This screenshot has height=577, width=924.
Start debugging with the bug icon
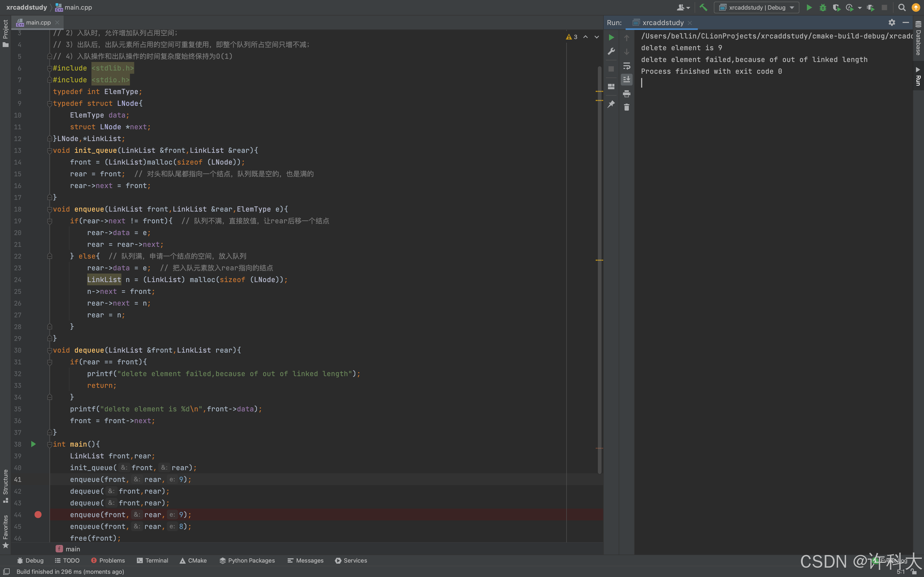pyautogui.click(x=822, y=7)
